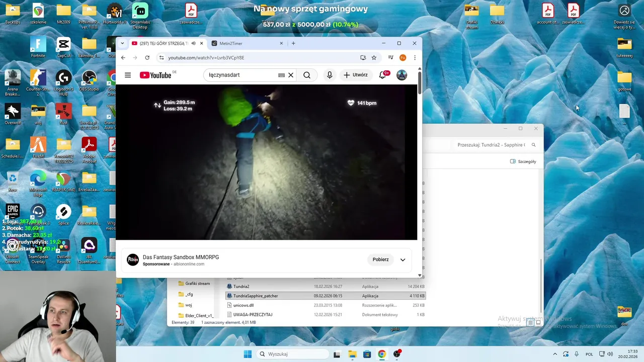644x362 pixels.
Task: Click the Utwórz create button
Action: [x=356, y=75]
